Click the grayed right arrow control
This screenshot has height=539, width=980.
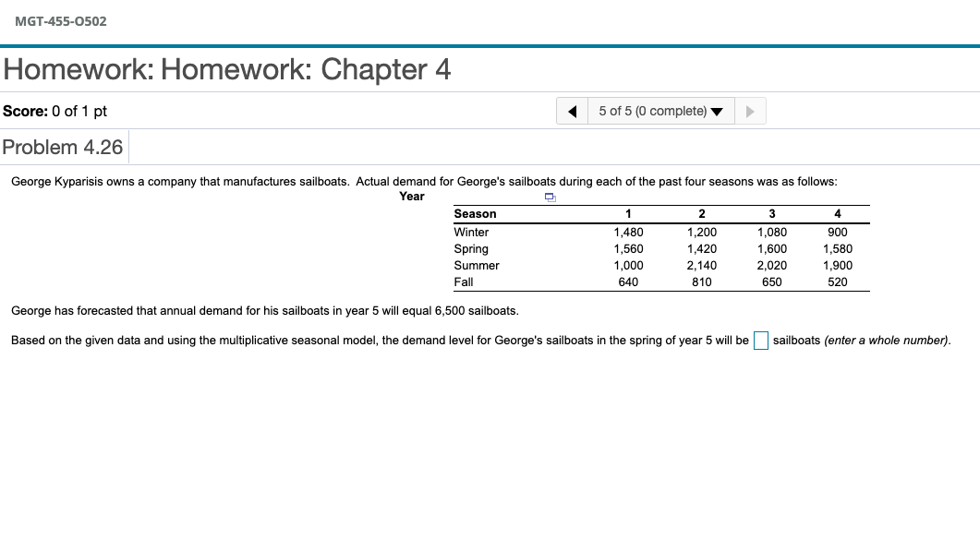[750, 110]
